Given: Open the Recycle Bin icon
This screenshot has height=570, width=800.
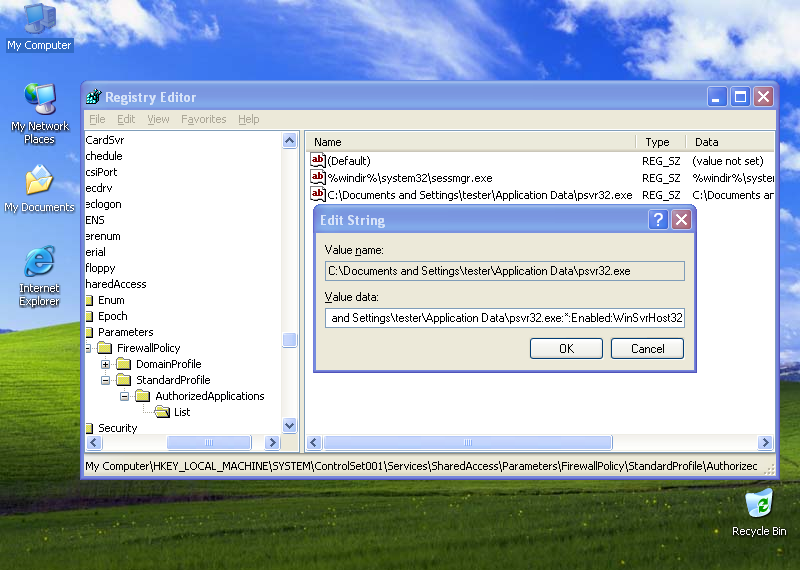Looking at the screenshot, I should [x=759, y=512].
